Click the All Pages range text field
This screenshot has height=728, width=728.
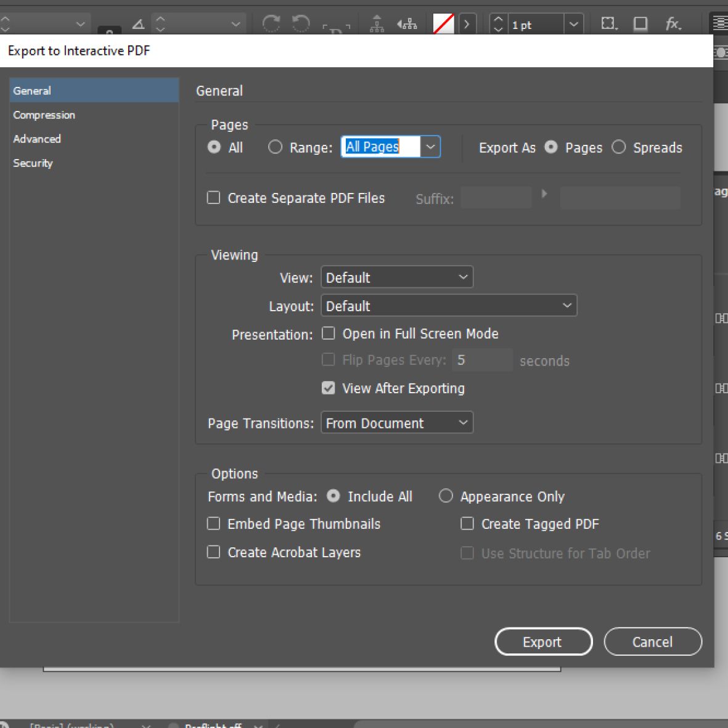click(381, 147)
